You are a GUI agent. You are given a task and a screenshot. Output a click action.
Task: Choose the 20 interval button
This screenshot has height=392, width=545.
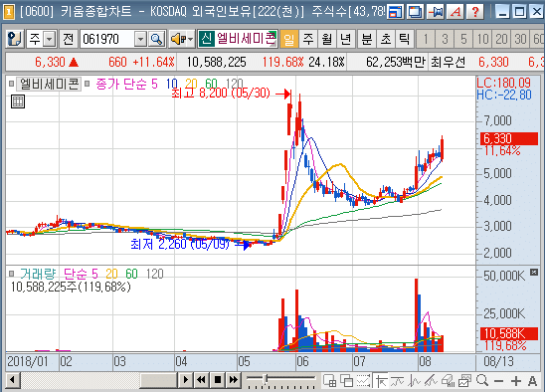(x=501, y=39)
